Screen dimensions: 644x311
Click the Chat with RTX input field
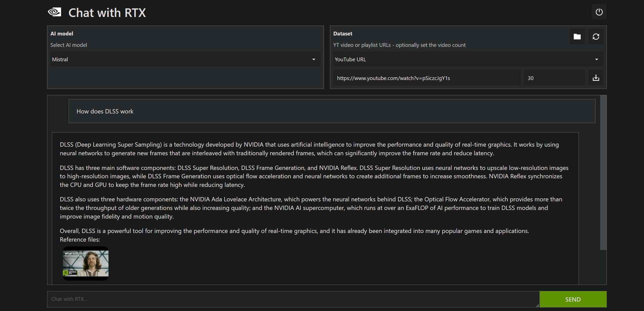pyautogui.click(x=293, y=299)
